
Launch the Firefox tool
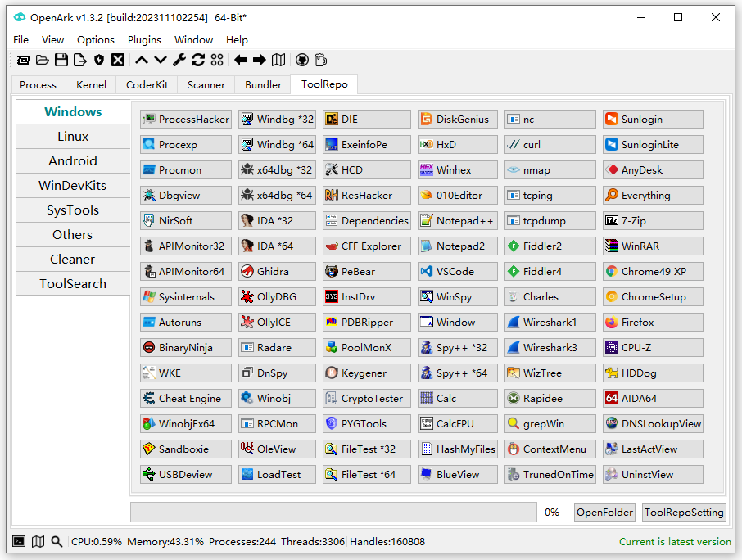pyautogui.click(x=653, y=322)
